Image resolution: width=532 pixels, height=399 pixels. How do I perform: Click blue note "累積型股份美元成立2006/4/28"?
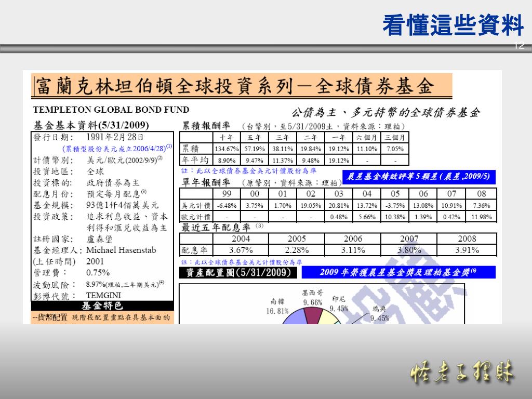tap(115, 149)
